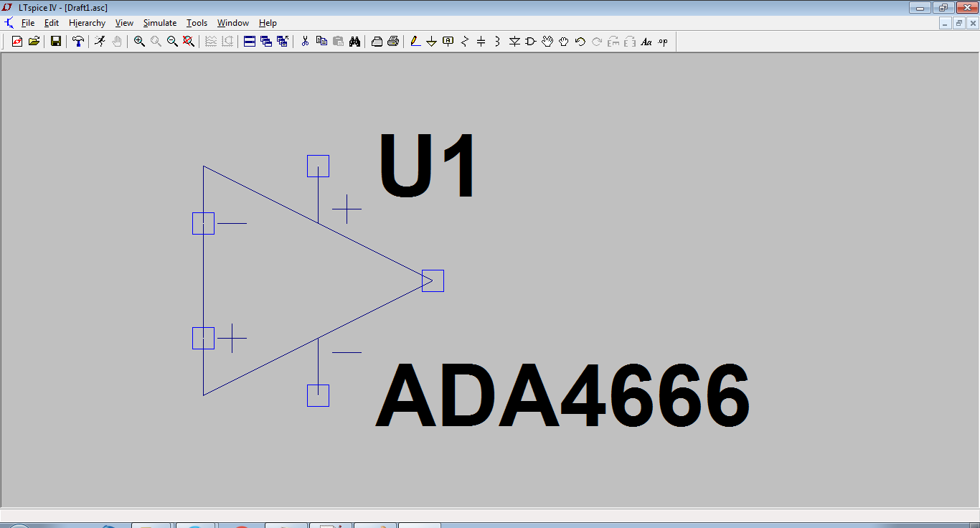This screenshot has width=980, height=528.
Task: Select the ADA4666 part label
Action: [x=562, y=396]
